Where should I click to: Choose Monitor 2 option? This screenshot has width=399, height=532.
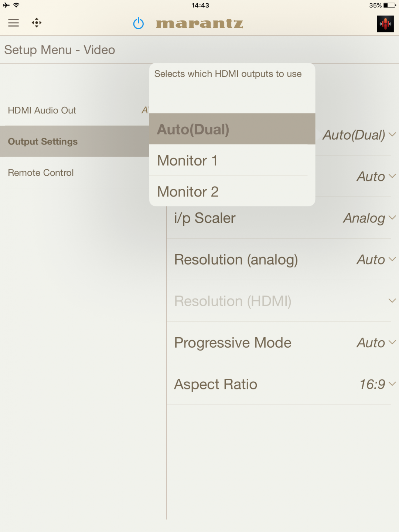(x=232, y=191)
